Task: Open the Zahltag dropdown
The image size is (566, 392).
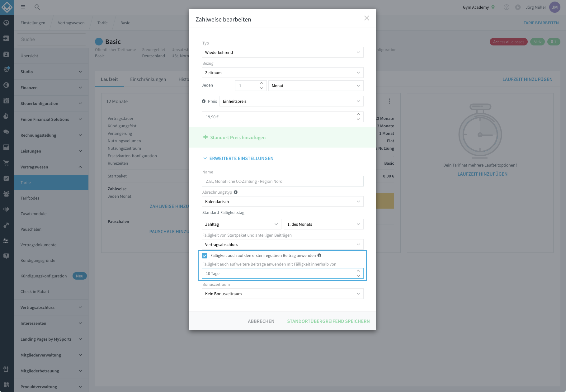Action: 242,224
